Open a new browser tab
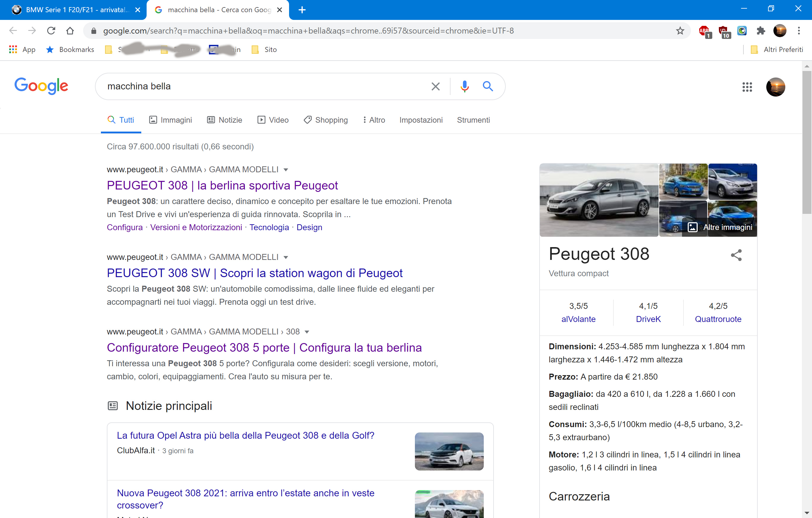Screen dimensions: 812x518 (x=302, y=10)
